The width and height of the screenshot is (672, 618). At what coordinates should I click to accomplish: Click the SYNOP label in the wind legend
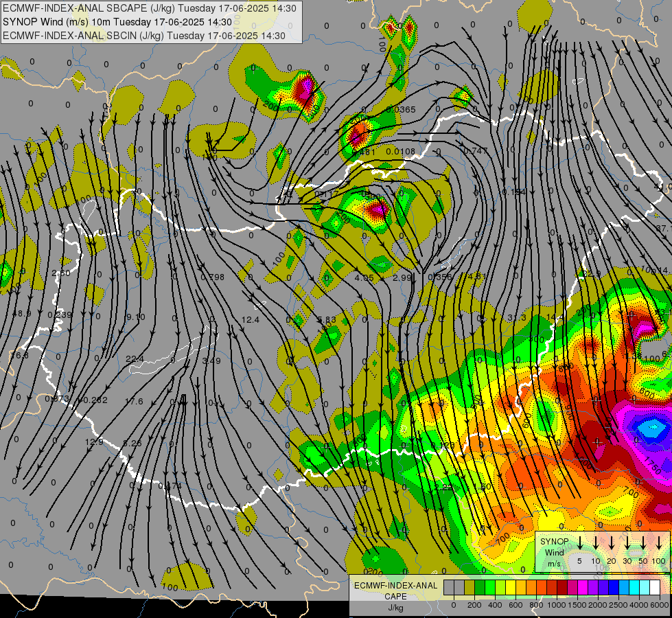tap(554, 542)
